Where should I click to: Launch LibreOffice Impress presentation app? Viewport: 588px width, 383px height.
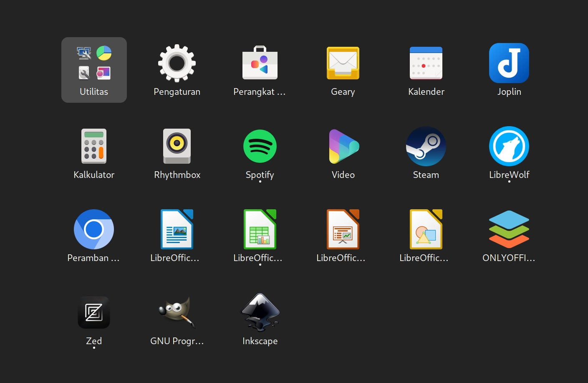coord(343,229)
